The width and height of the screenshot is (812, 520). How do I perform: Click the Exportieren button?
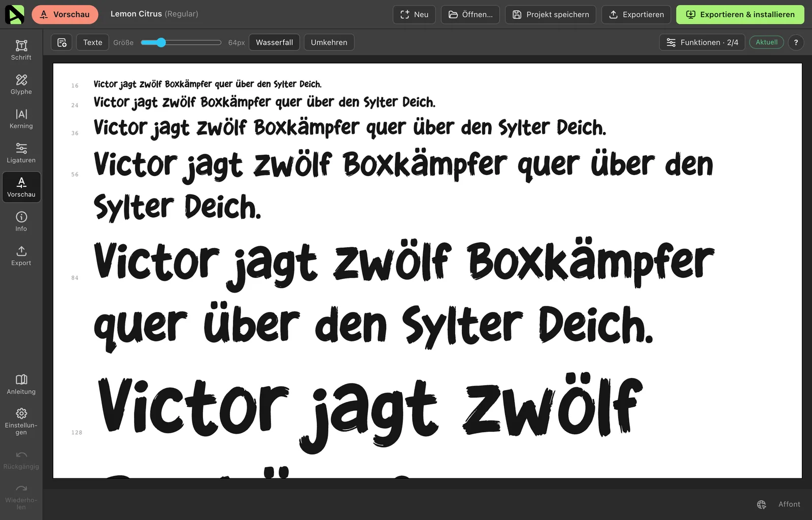click(636, 14)
